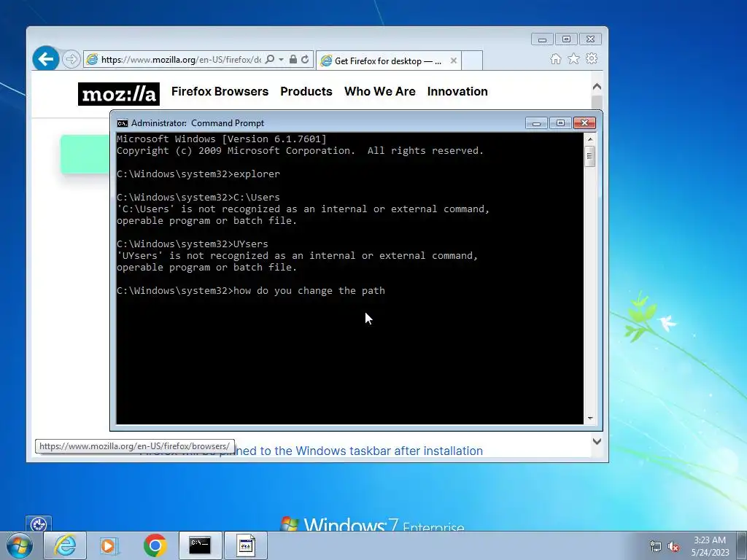
Task: Launch Google Chrome from the taskbar
Action: tap(155, 545)
